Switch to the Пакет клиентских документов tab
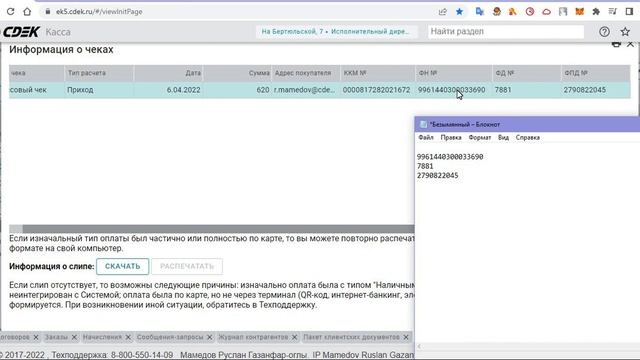 pyautogui.click(x=351, y=337)
